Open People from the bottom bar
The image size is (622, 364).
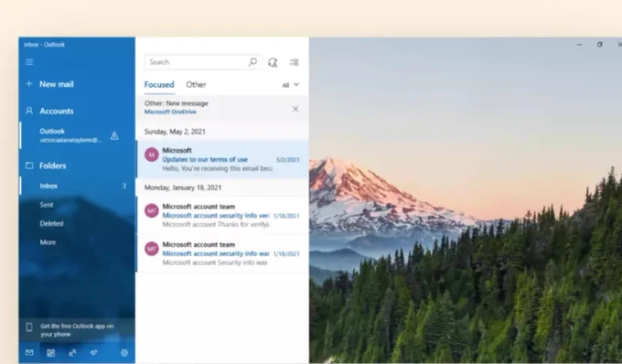72,352
